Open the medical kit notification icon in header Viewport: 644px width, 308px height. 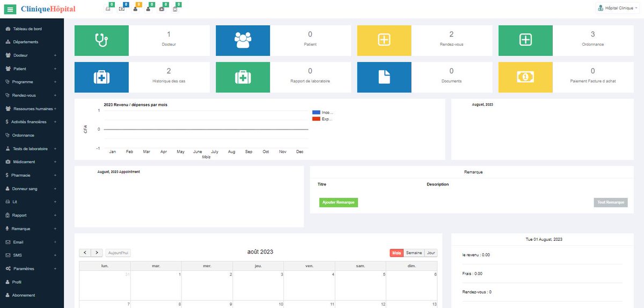[162, 9]
